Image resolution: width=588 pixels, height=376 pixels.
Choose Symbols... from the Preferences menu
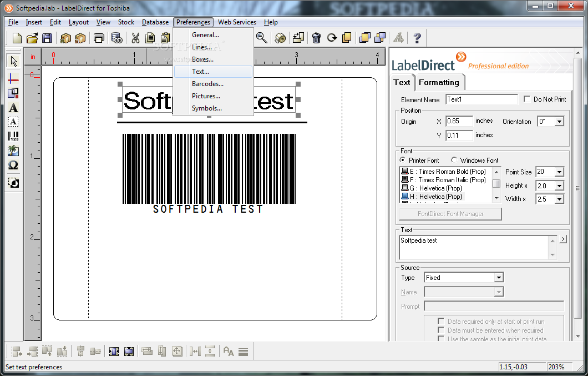pos(213,108)
